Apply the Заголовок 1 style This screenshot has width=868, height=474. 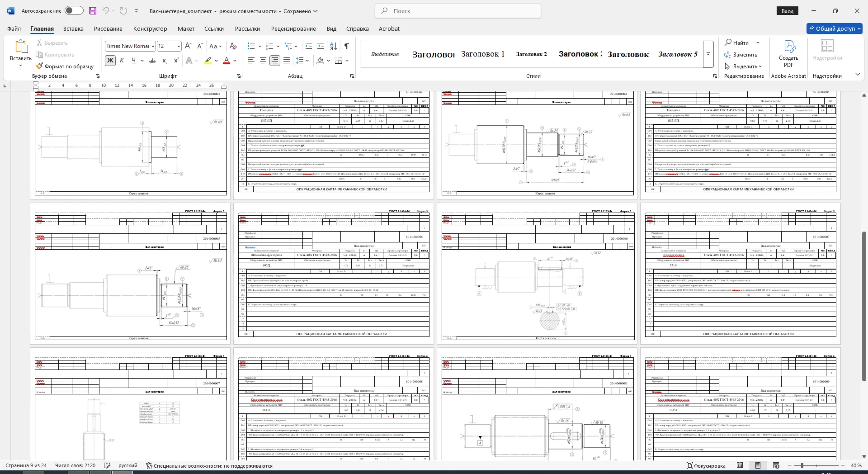pos(482,54)
